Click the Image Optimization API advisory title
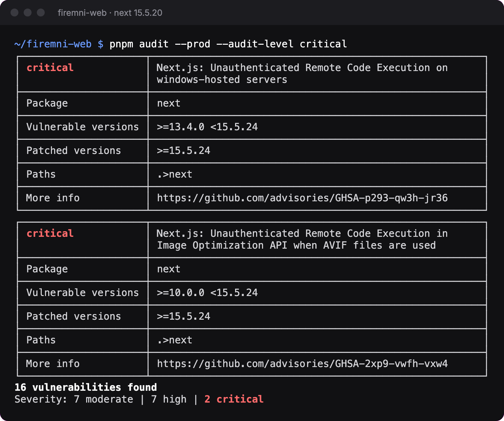Image resolution: width=504 pixels, height=421 pixels. click(x=302, y=239)
